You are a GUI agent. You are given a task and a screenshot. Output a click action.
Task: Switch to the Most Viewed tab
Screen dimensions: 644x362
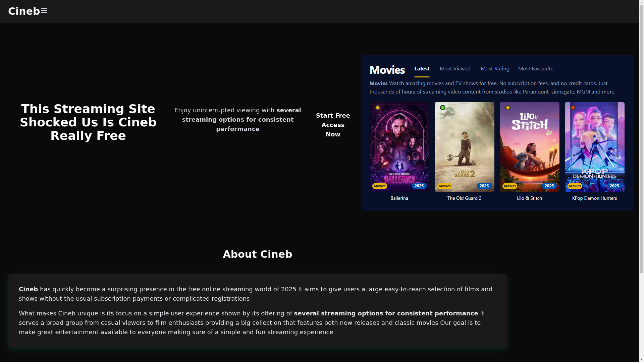point(455,69)
